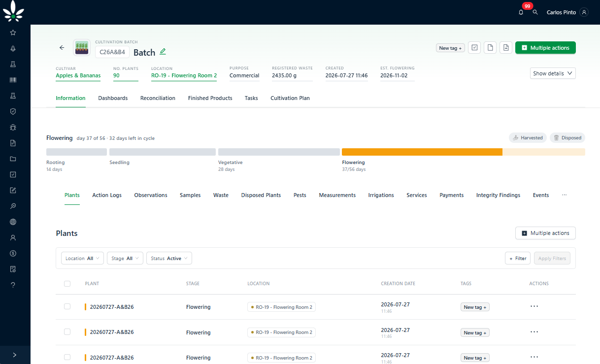Click the Harvested button
This screenshot has width=600, height=364.
tap(528, 138)
